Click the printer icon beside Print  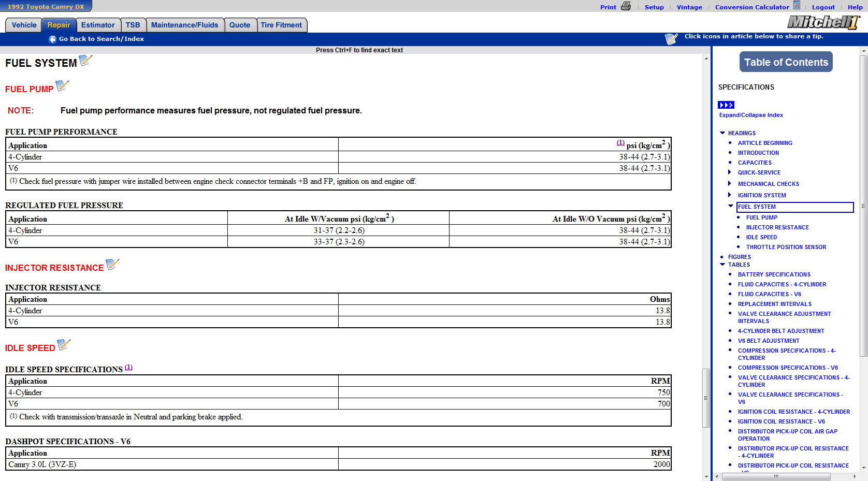[x=626, y=6]
